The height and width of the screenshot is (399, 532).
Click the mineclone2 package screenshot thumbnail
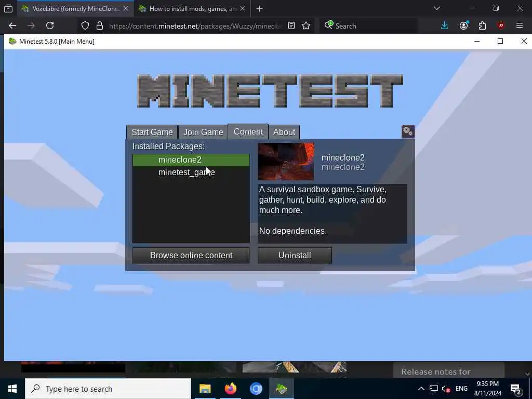coord(286,162)
